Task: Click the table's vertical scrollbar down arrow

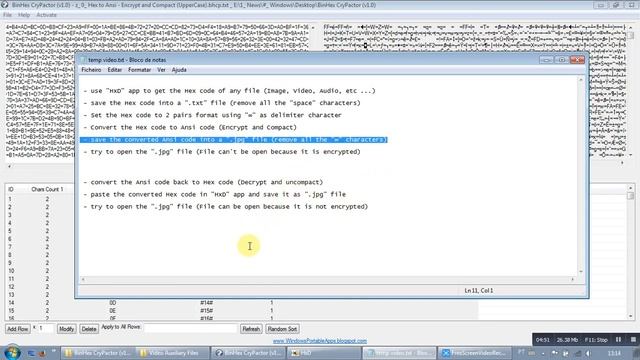Action: pos(631,316)
